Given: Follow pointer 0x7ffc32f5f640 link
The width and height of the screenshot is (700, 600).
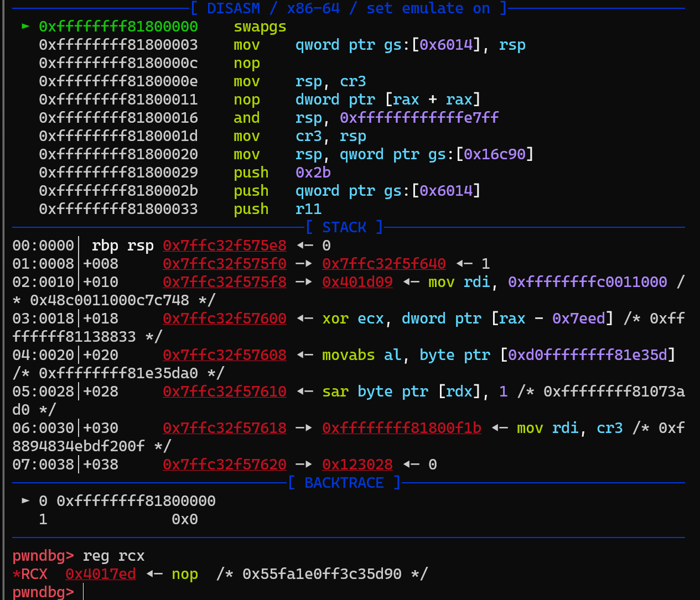Looking at the screenshot, I should point(384,264).
